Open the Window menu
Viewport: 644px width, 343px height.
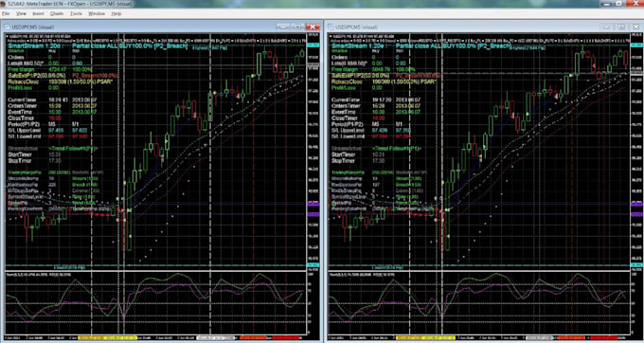pyautogui.click(x=97, y=13)
